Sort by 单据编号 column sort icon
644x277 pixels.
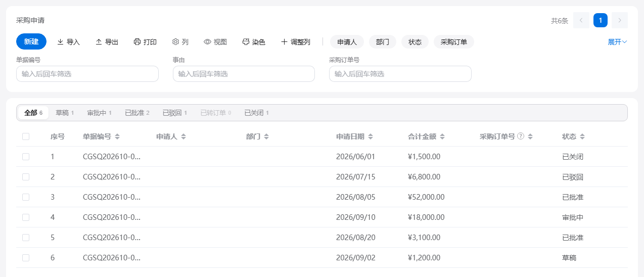tap(117, 136)
